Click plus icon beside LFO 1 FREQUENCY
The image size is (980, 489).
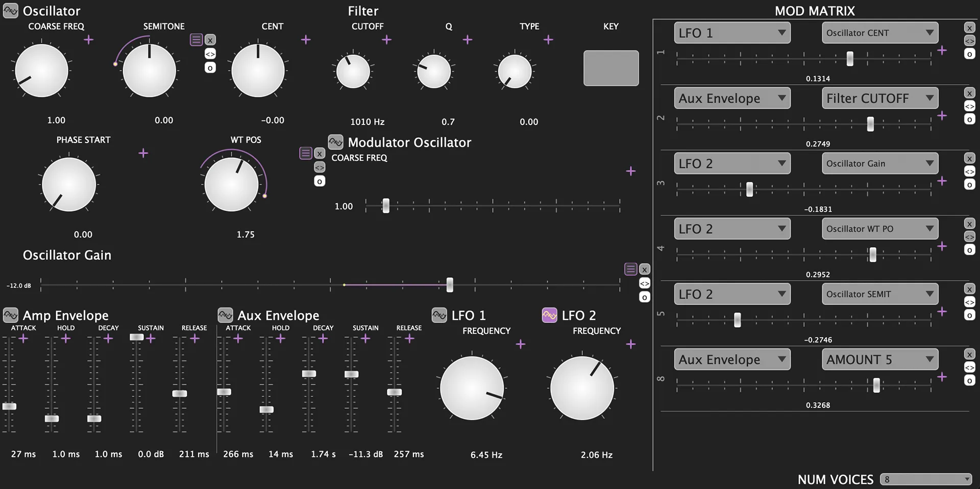click(521, 344)
